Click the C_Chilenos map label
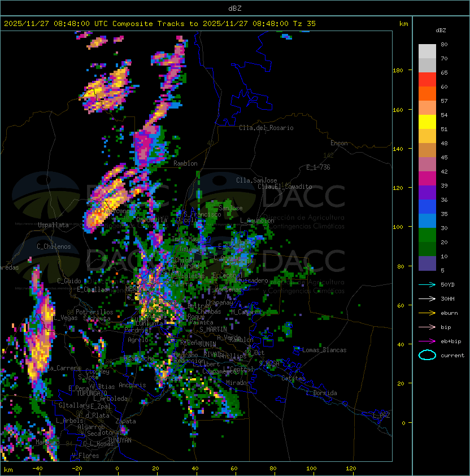The image size is (470, 476). pos(54,246)
